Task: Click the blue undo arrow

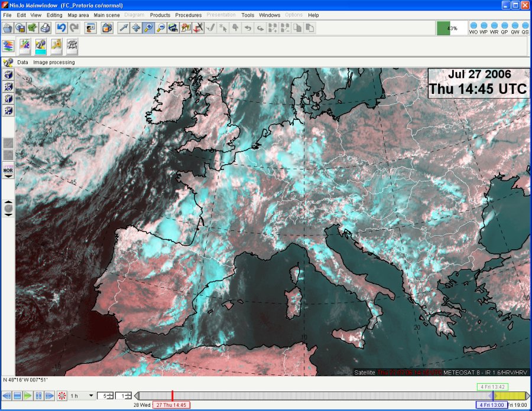Action: [61, 28]
